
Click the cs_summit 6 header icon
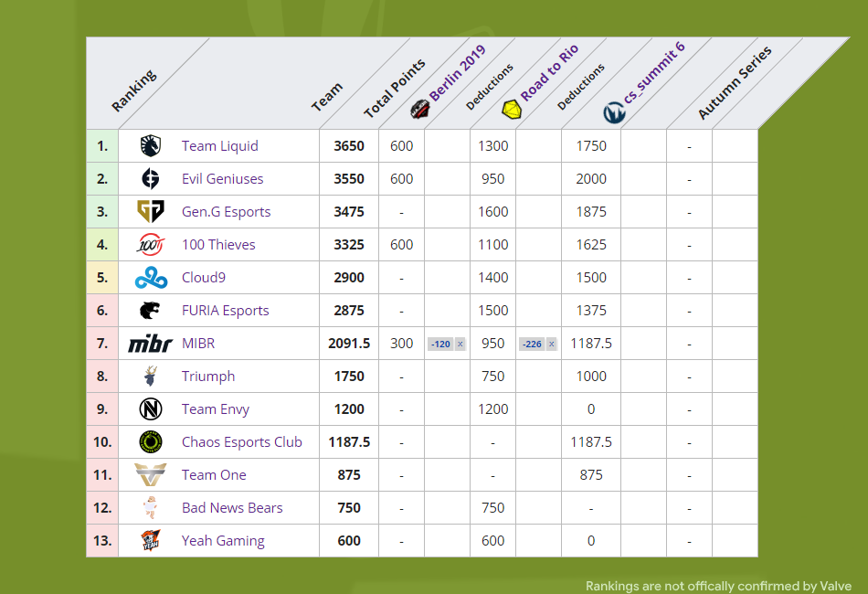[614, 112]
